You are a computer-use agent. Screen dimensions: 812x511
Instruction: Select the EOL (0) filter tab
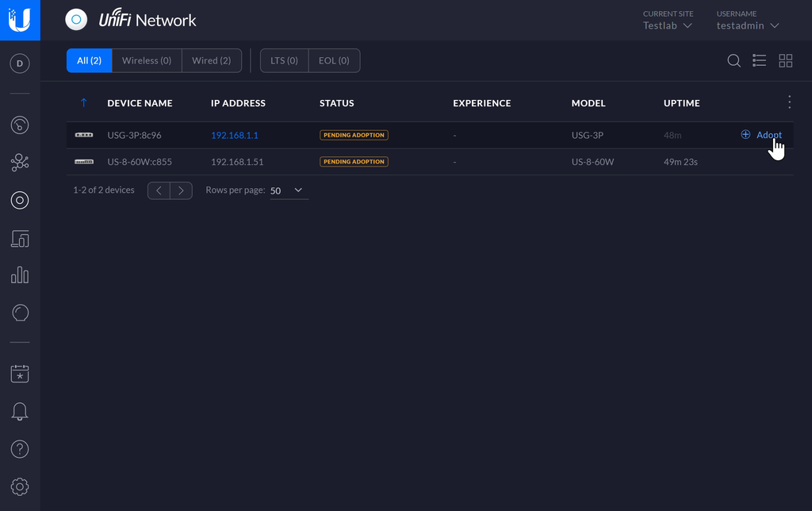(x=334, y=60)
